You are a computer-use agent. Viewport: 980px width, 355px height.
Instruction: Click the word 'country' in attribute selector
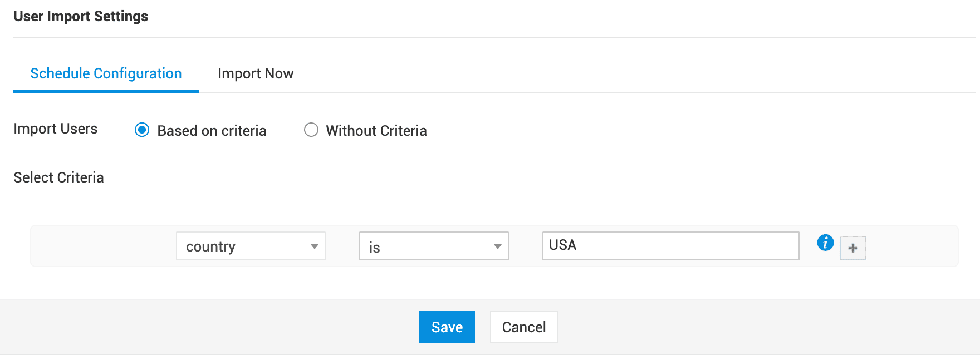click(x=210, y=246)
